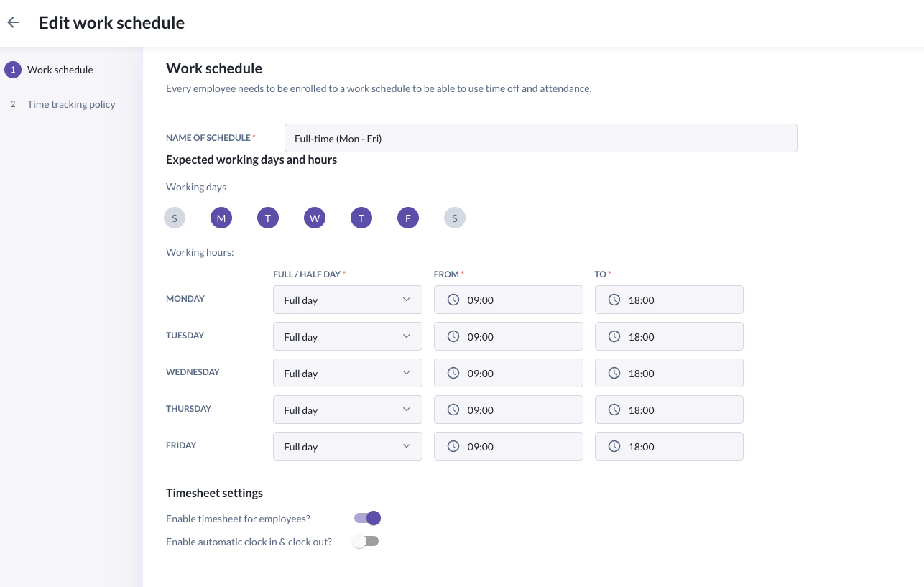Click clock icon in Tuesday From field
This screenshot has width=924, height=587.
453,336
